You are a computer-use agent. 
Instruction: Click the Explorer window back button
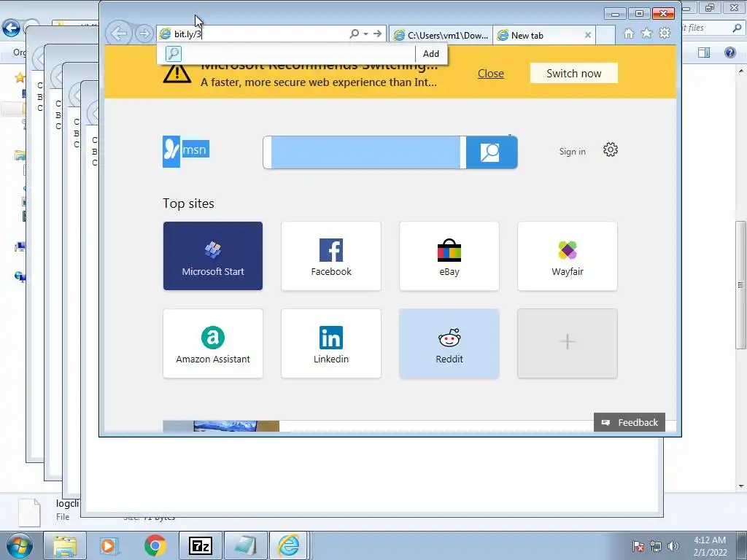tap(11, 28)
